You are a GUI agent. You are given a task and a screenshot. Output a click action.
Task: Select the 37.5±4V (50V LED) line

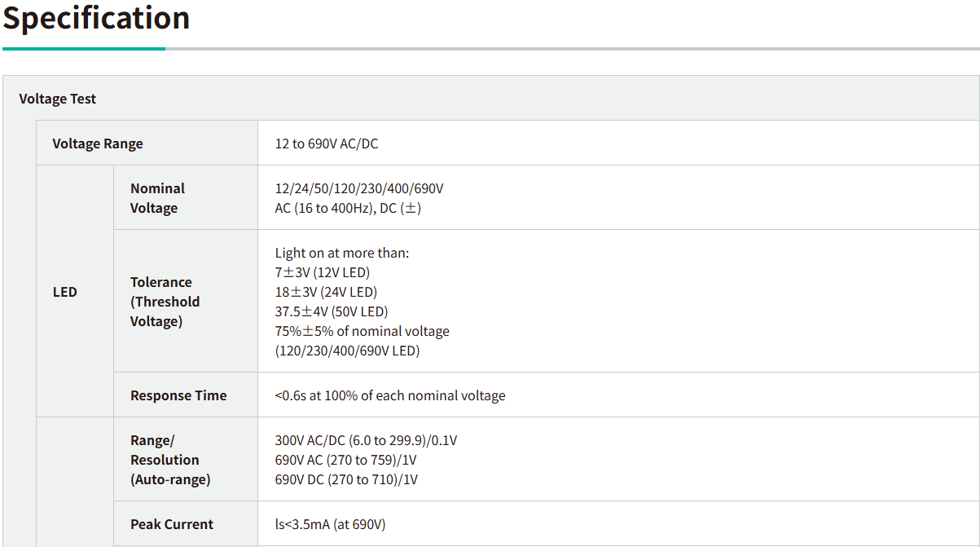(332, 311)
